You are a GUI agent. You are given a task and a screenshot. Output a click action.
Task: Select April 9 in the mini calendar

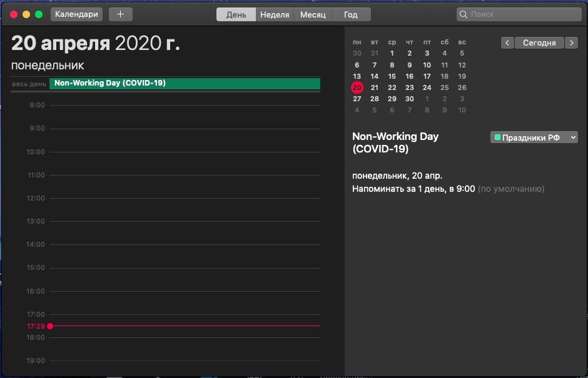pyautogui.click(x=410, y=65)
